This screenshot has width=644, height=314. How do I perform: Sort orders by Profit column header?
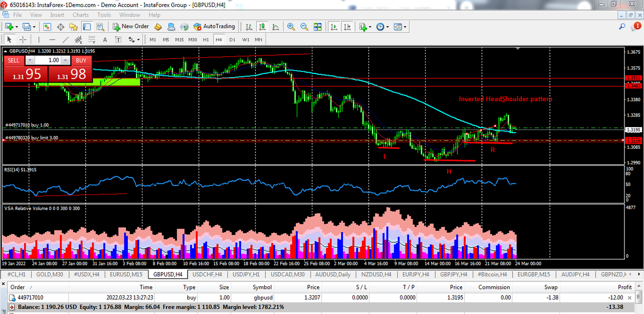(x=625, y=287)
